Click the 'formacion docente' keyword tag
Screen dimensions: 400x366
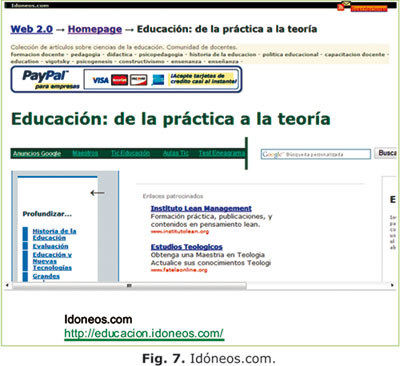[x=37, y=54]
